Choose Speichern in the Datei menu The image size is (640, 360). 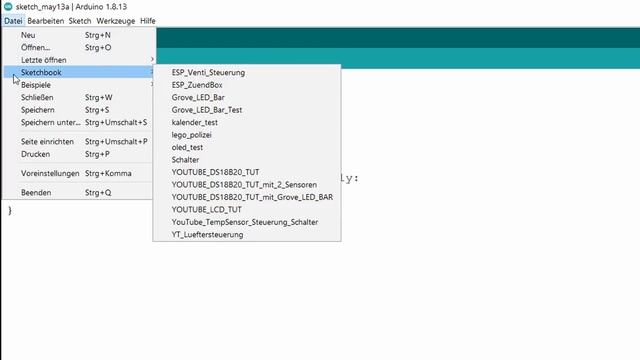click(79, 110)
